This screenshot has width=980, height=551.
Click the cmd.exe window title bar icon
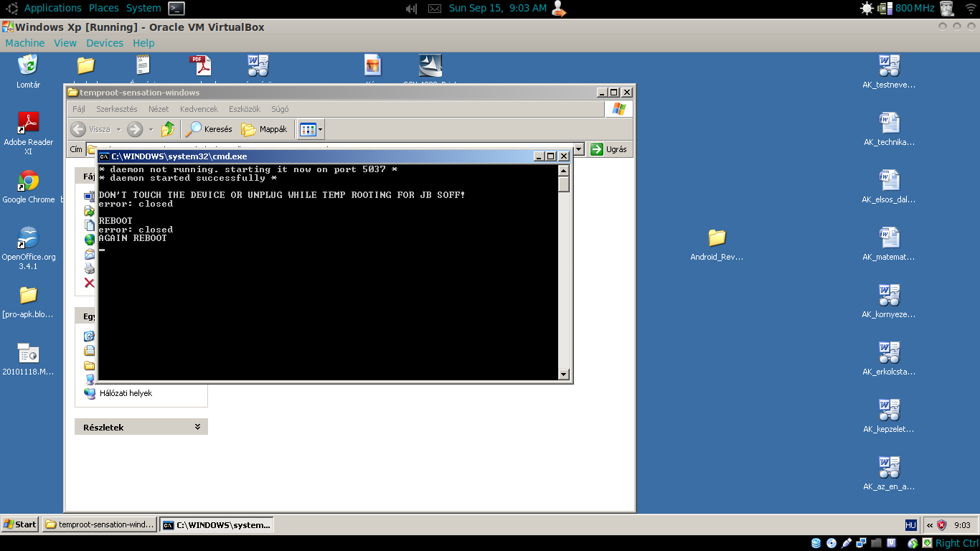(x=104, y=156)
